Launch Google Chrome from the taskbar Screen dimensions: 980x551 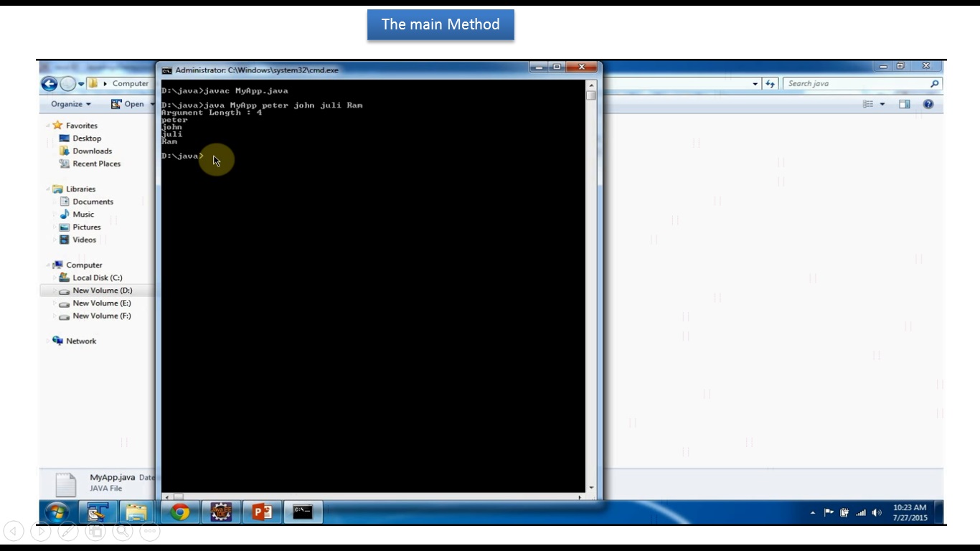[179, 512]
